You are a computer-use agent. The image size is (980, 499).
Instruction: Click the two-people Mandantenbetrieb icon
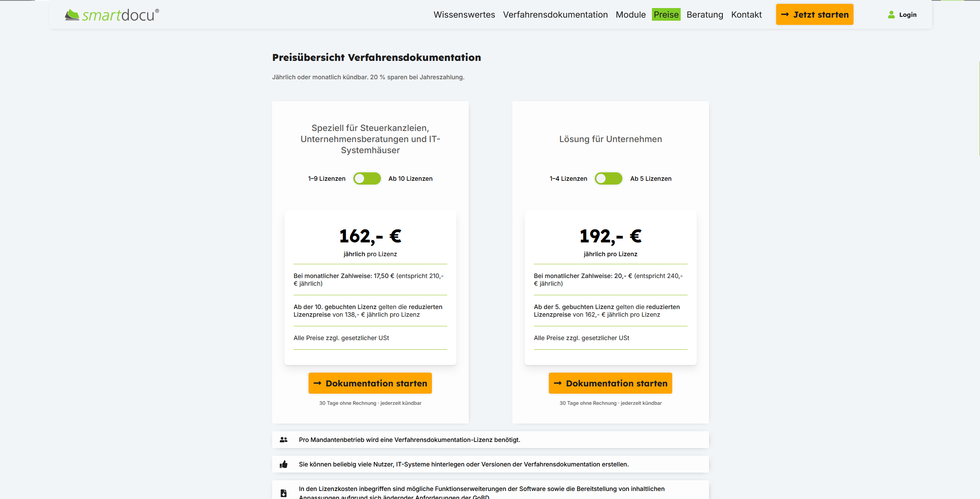point(284,440)
